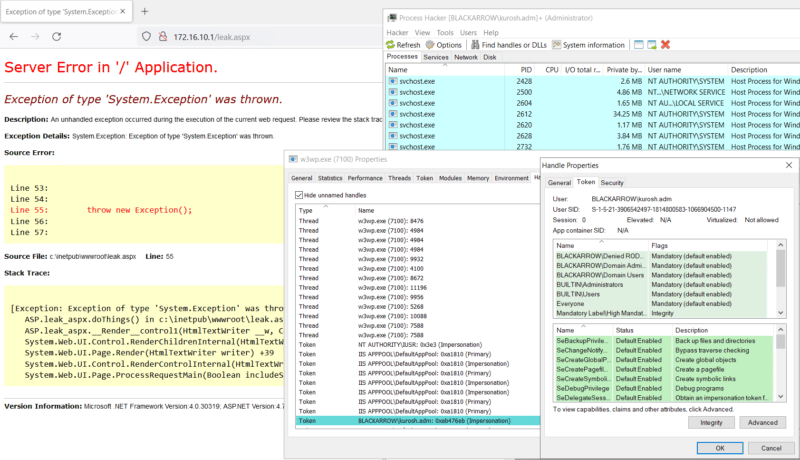
Task: Select SeDebugPrivilege row in privileges list
Action: coord(664,388)
